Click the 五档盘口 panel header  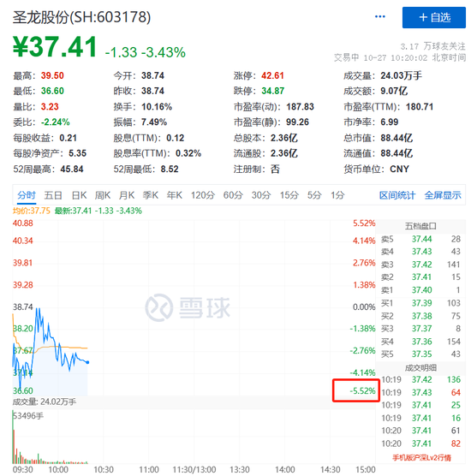coord(420,226)
